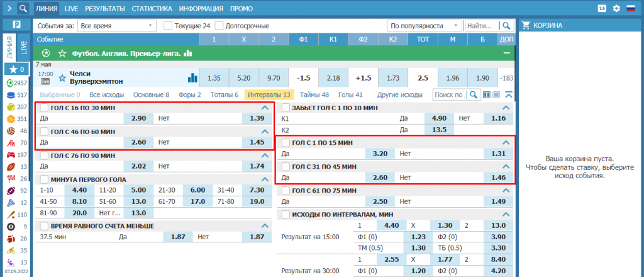The height and width of the screenshot is (277, 644).
Task: Enable the Текущие 24 checkbox
Action: pos(168,26)
